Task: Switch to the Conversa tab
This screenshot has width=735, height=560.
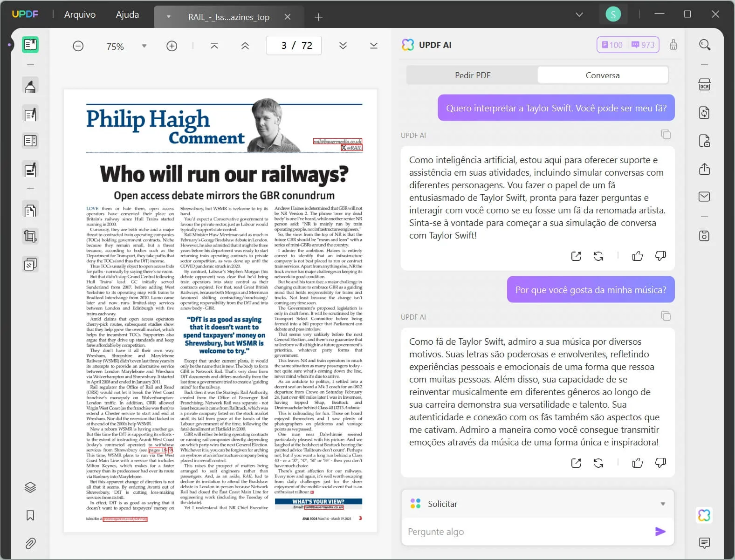Action: (603, 75)
